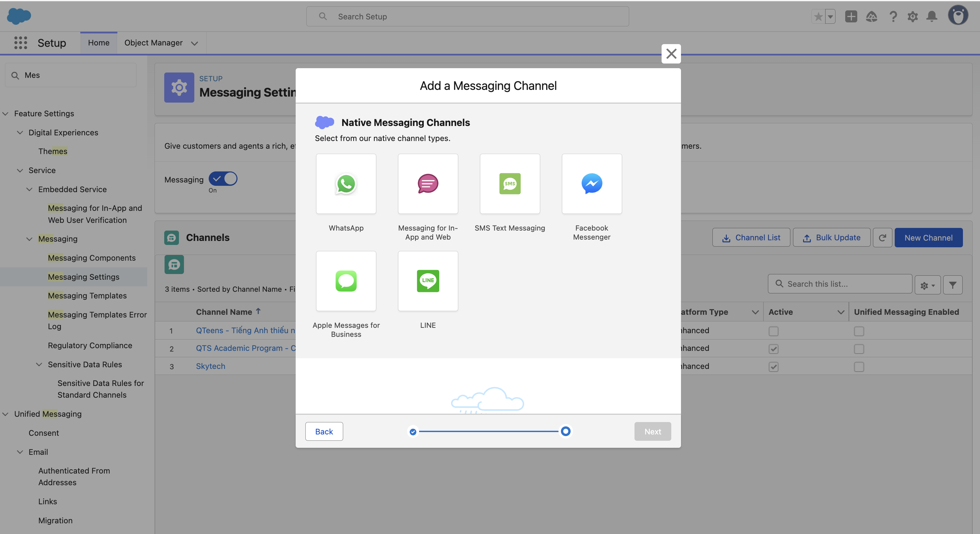Switch to the Home tab
980x534 pixels.
point(99,42)
